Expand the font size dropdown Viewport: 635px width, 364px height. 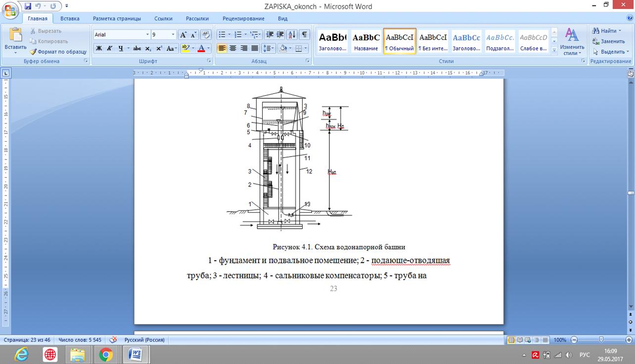tap(173, 35)
